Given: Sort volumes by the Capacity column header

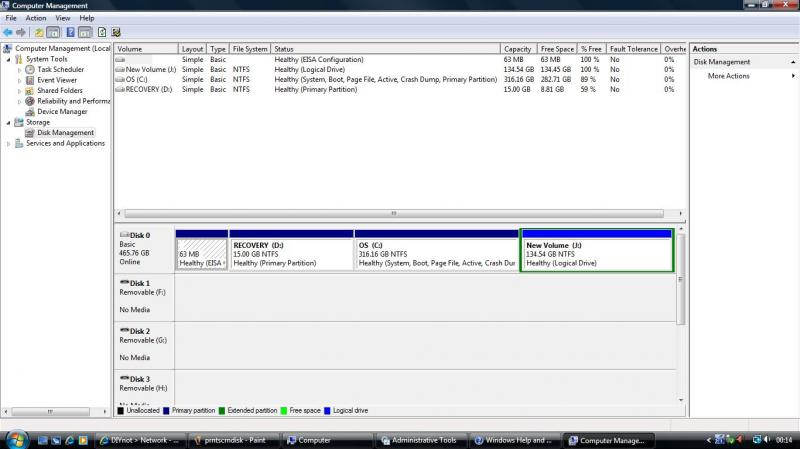Looking at the screenshot, I should 517,49.
